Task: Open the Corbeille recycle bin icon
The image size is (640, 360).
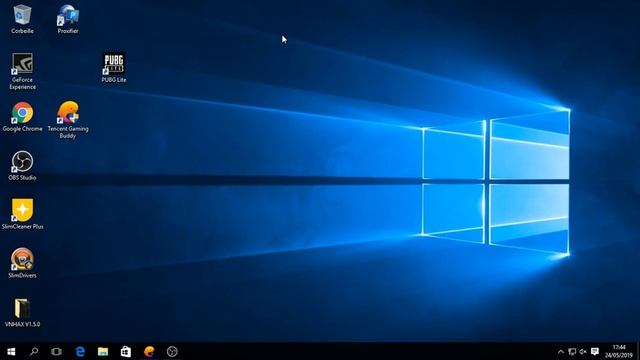Action: (x=22, y=19)
